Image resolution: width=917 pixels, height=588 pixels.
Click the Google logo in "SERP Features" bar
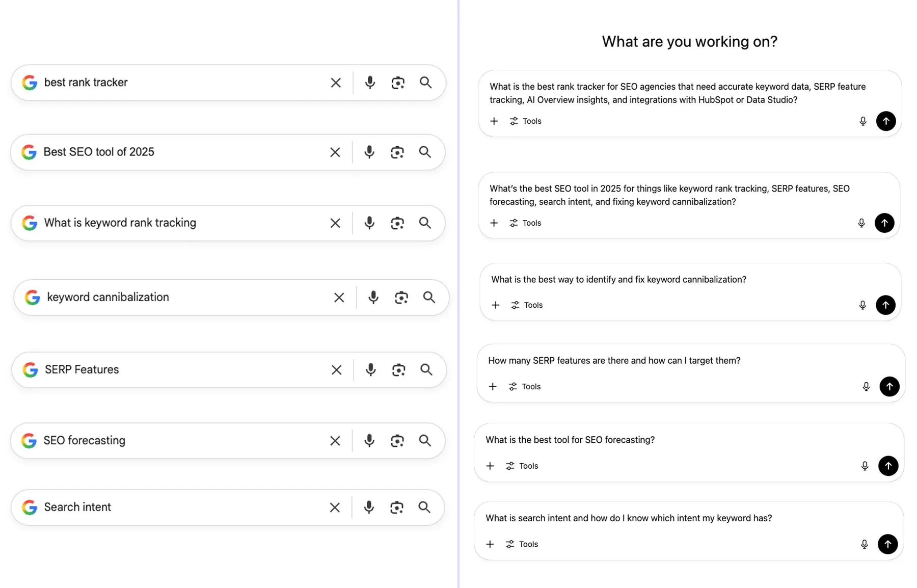coord(31,369)
